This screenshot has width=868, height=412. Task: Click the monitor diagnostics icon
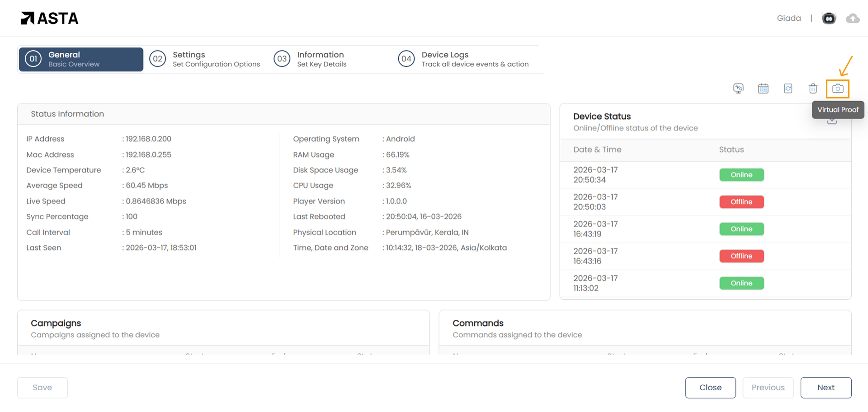click(x=738, y=89)
